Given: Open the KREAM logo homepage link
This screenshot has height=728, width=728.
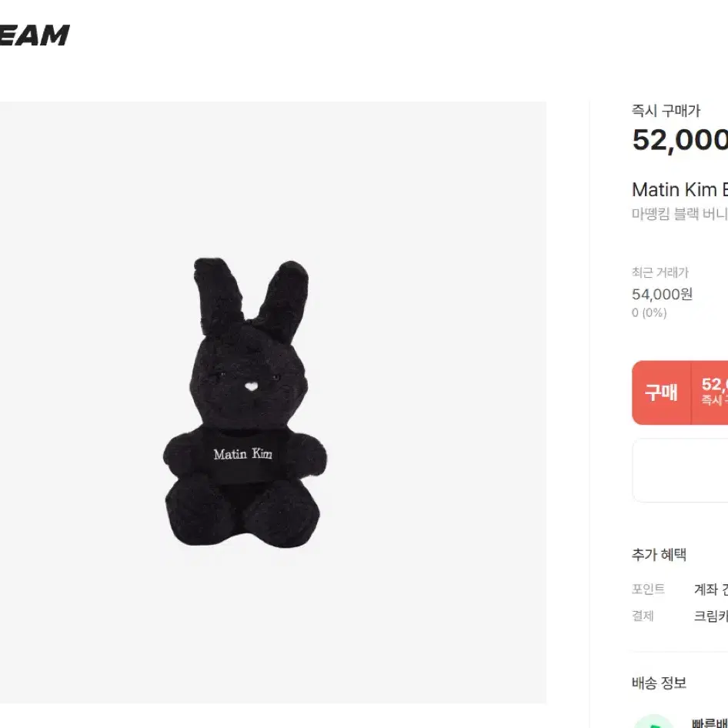Looking at the screenshot, I should [x=35, y=35].
